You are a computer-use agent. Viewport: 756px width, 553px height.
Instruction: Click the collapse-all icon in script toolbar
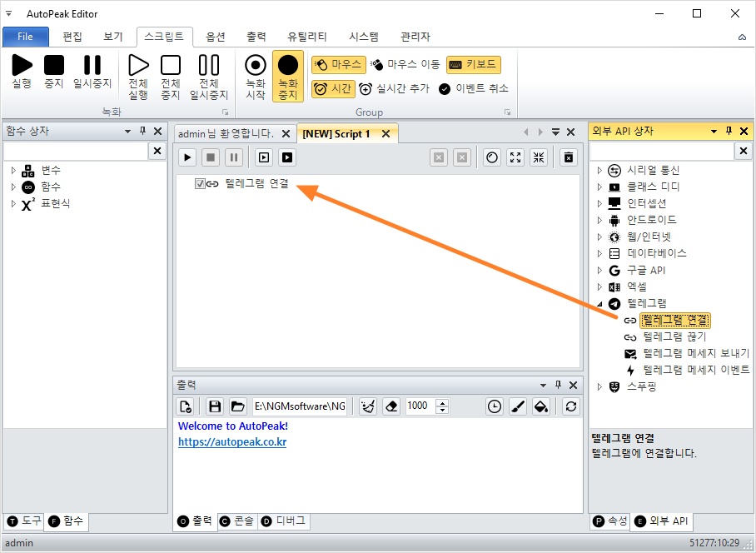[x=539, y=157]
